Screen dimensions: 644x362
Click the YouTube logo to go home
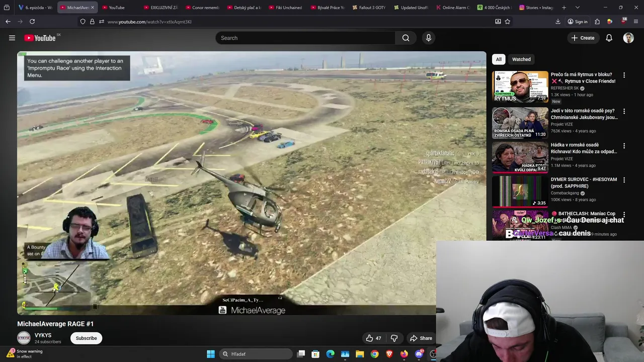(40, 38)
